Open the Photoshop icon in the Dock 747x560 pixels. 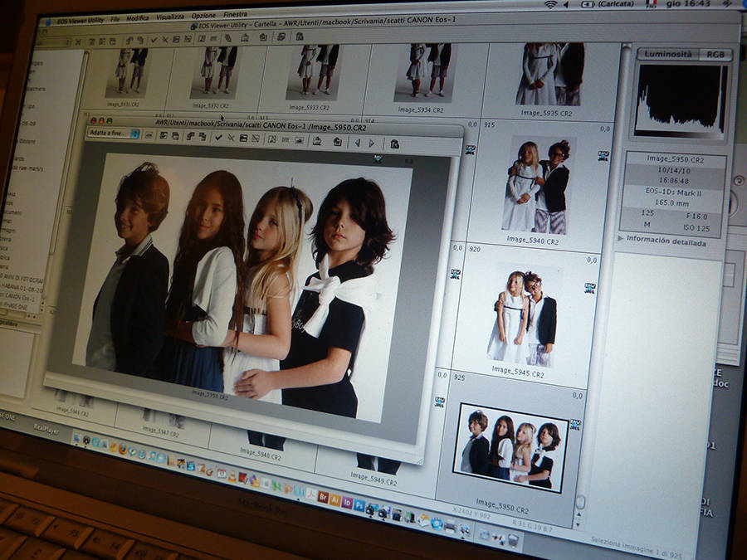click(359, 504)
